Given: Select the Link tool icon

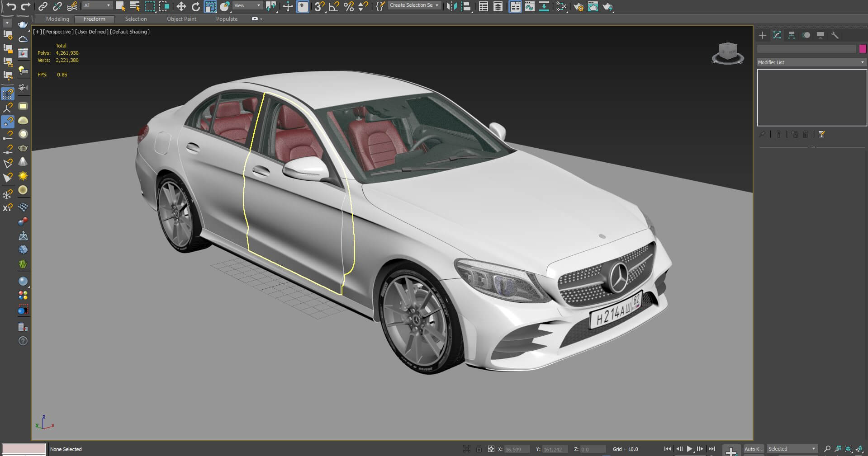Looking at the screenshot, I should click(x=43, y=6).
